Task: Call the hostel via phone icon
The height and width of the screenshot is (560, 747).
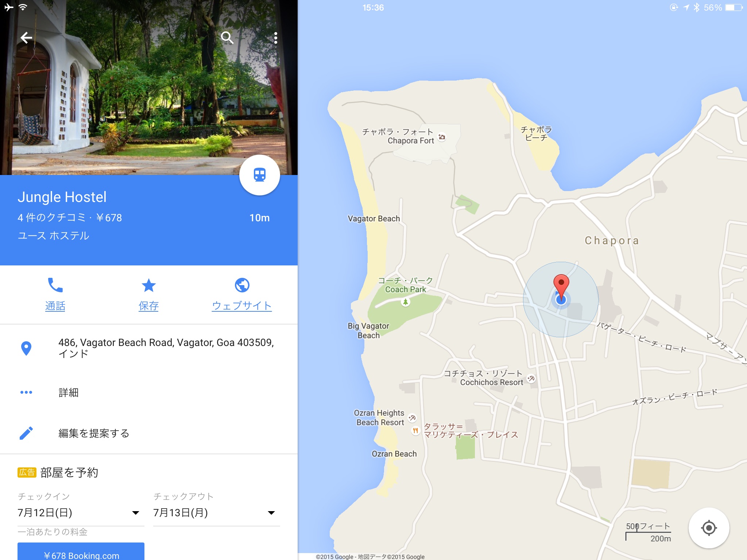Action: (55, 285)
